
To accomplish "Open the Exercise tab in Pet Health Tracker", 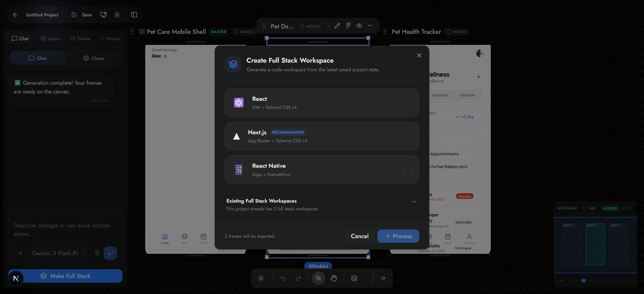I will [468, 95].
